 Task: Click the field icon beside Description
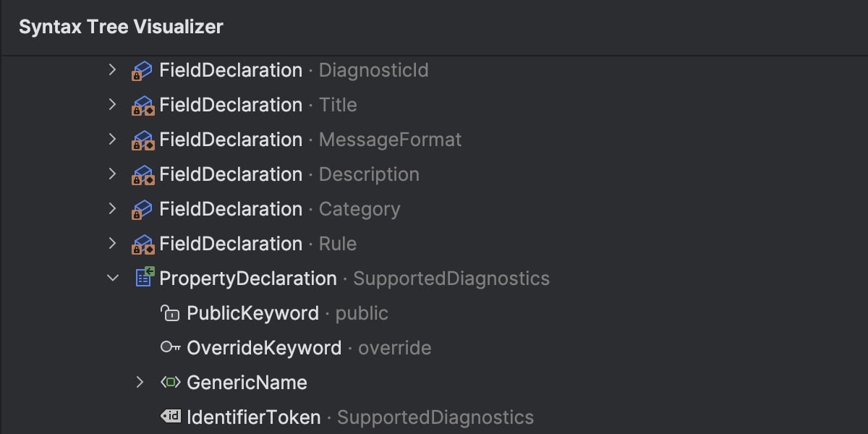[142, 175]
